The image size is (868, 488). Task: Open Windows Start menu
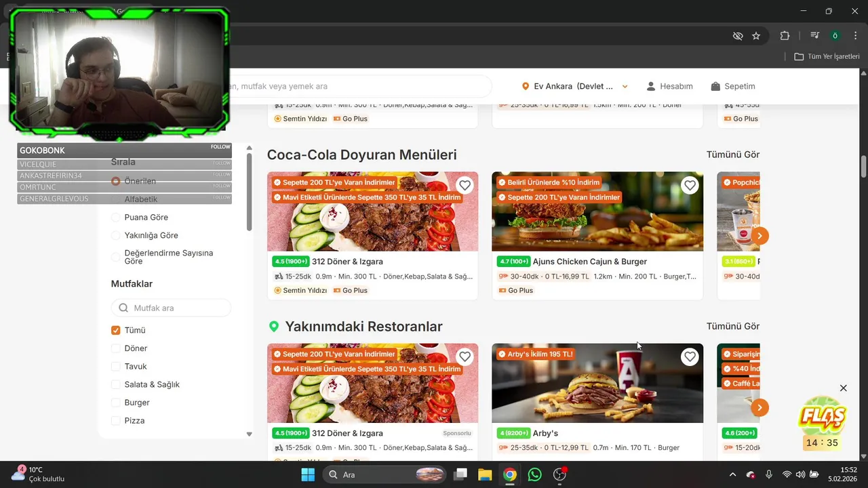(x=307, y=474)
